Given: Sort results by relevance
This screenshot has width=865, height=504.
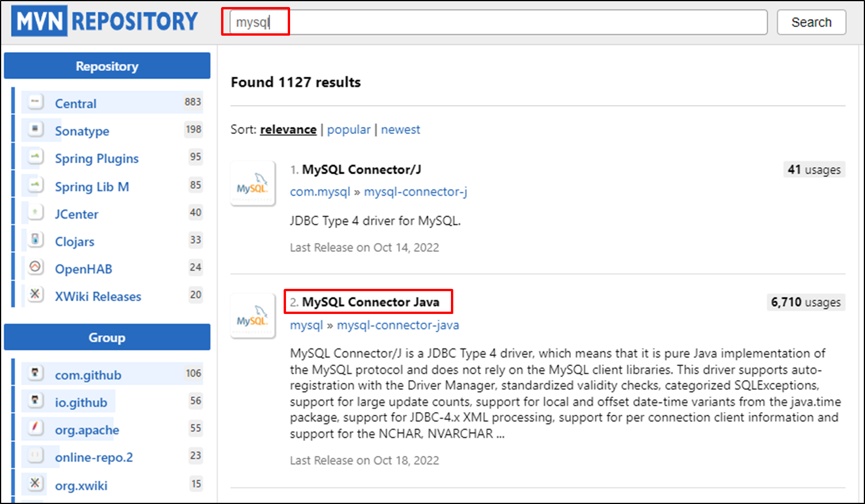Looking at the screenshot, I should tap(288, 129).
